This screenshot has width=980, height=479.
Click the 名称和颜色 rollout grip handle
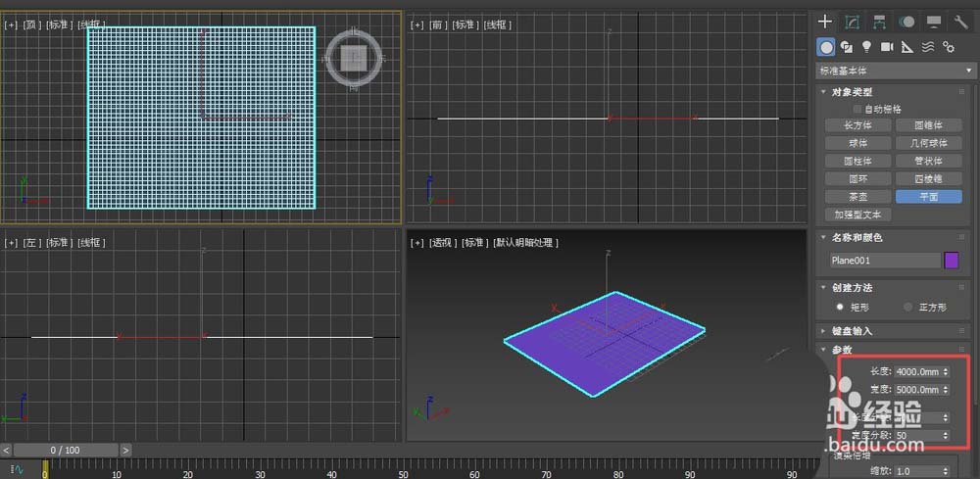962,237
